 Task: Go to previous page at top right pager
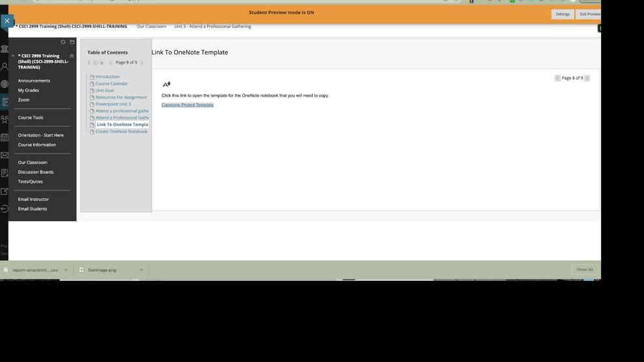[x=557, y=78]
